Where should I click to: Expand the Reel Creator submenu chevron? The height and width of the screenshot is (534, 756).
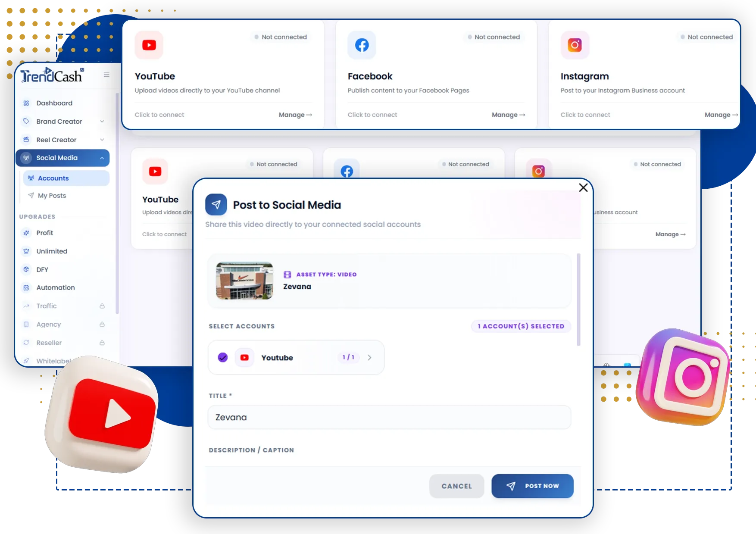tap(102, 140)
